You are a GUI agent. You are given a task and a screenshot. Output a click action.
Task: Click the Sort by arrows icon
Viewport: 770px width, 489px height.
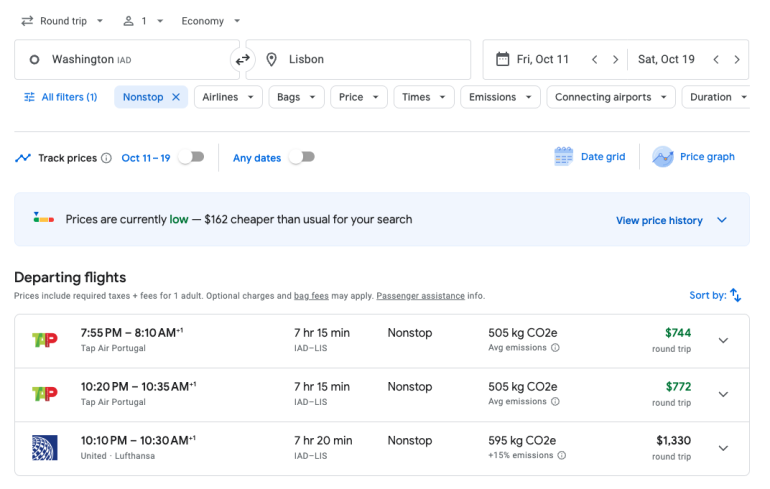click(735, 295)
